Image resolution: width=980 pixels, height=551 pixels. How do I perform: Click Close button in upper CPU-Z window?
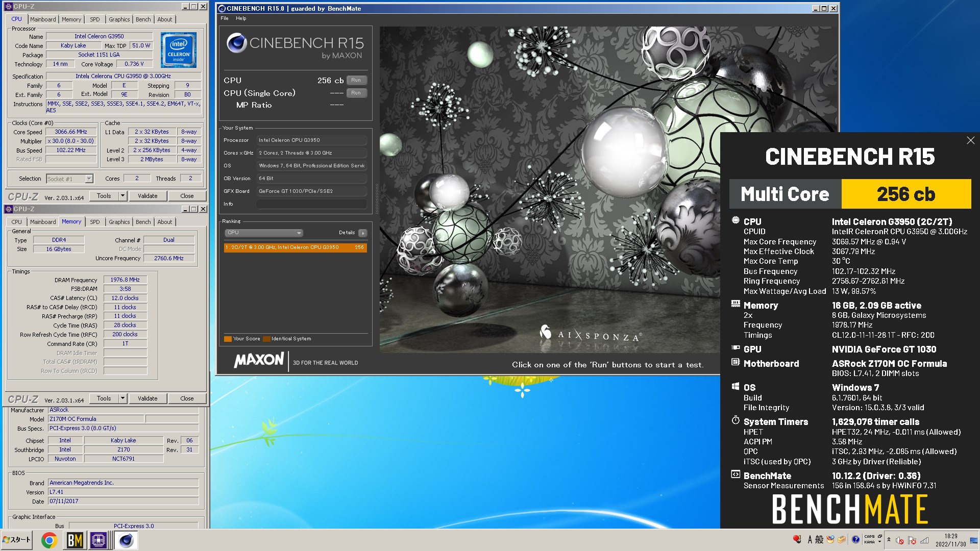[x=187, y=196]
